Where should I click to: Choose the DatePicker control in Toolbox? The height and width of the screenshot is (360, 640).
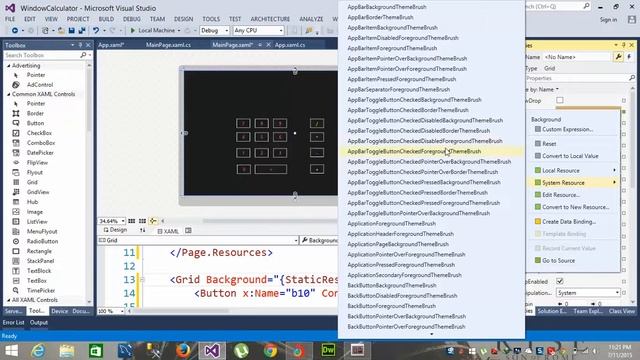[x=40, y=153]
